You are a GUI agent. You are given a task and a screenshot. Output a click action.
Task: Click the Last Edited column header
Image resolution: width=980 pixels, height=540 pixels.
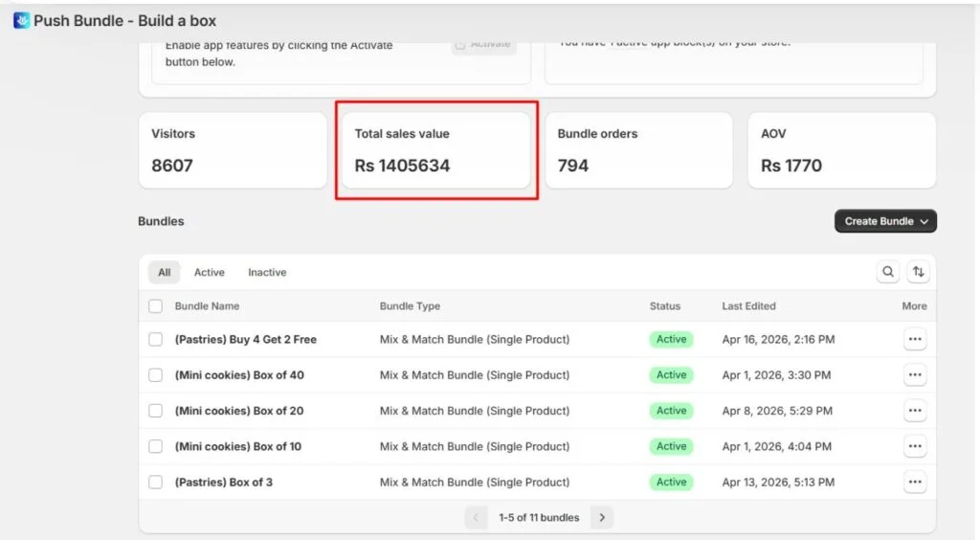click(748, 306)
